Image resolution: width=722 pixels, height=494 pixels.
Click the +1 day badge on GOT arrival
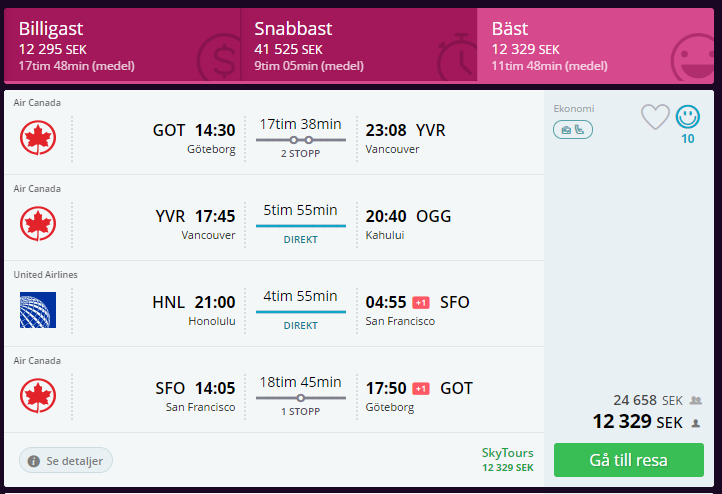click(421, 389)
